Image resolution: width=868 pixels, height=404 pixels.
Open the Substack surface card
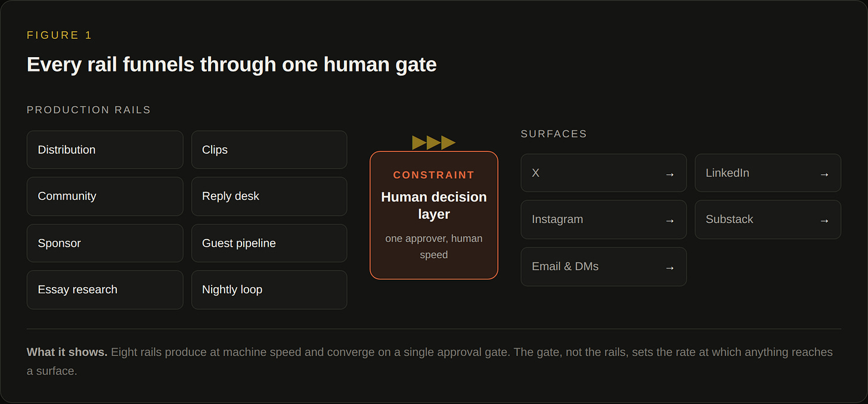tap(768, 219)
